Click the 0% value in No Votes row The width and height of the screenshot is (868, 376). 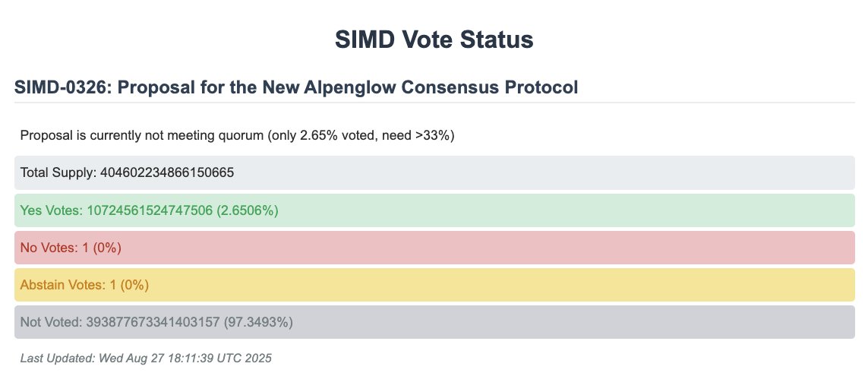coord(109,248)
